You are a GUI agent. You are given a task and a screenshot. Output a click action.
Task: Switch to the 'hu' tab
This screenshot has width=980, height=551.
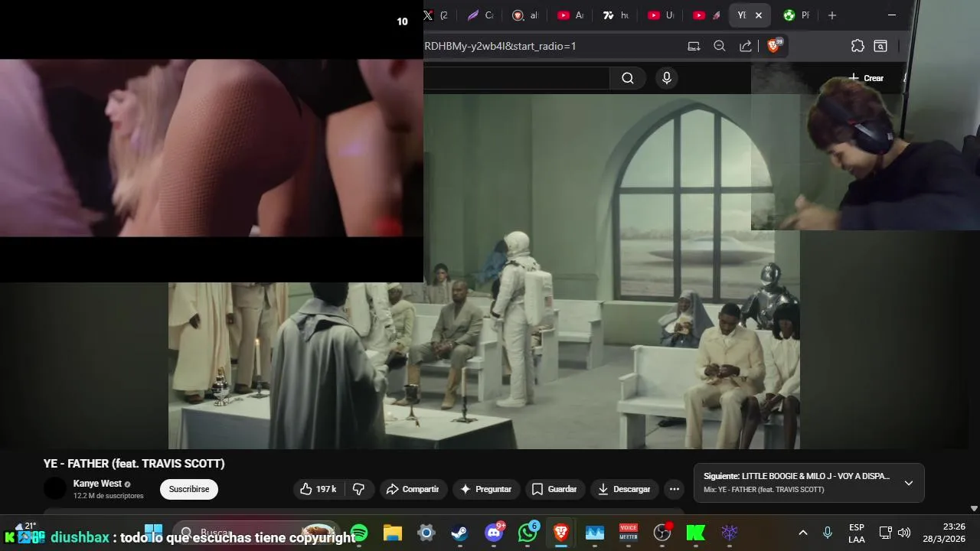[x=616, y=15]
